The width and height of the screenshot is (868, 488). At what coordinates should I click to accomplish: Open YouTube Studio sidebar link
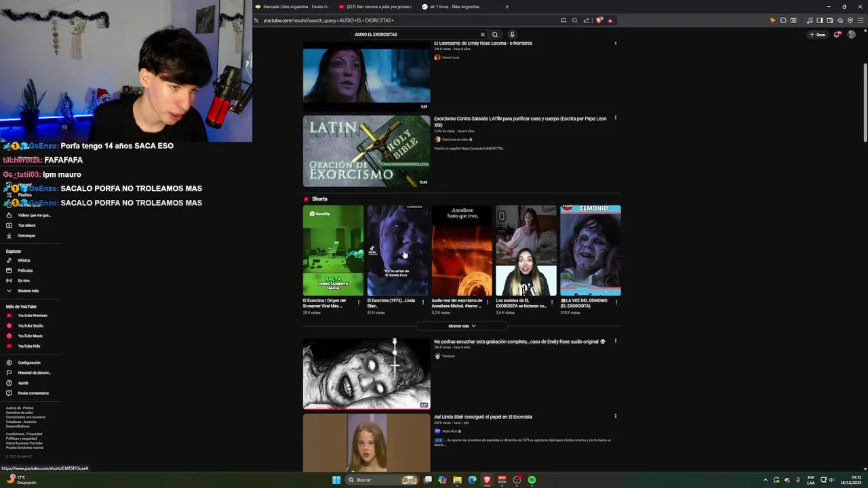tap(31, 326)
